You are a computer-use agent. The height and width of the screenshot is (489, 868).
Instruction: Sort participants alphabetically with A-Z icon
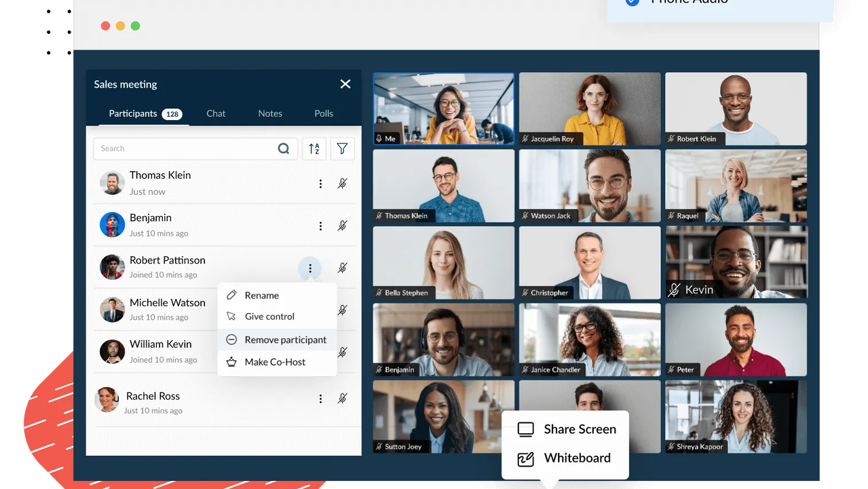(x=314, y=149)
